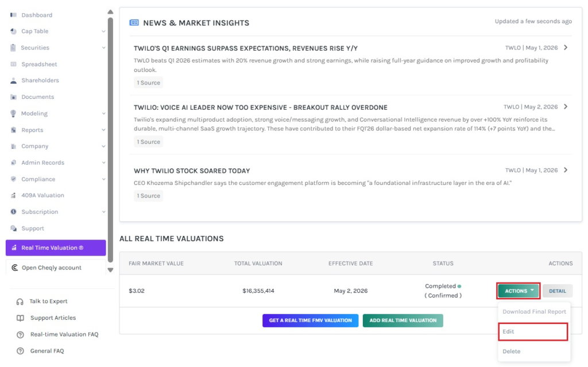This screenshot has width=588, height=367.
Task: Click the Support chat icon
Action: (x=14, y=228)
